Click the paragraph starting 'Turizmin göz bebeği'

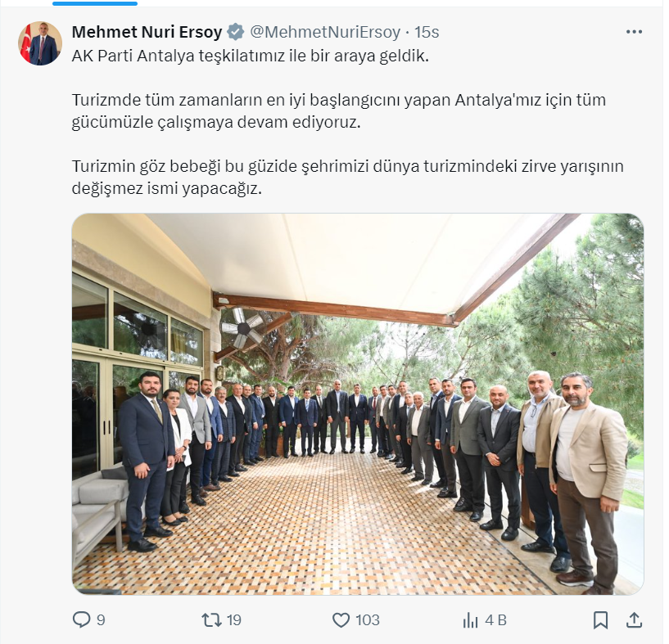pos(348,177)
